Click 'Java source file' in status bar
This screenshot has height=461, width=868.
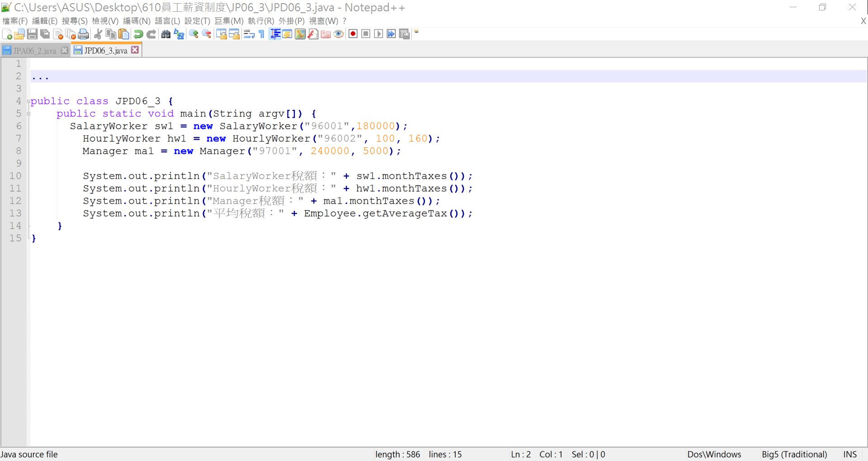tap(29, 455)
